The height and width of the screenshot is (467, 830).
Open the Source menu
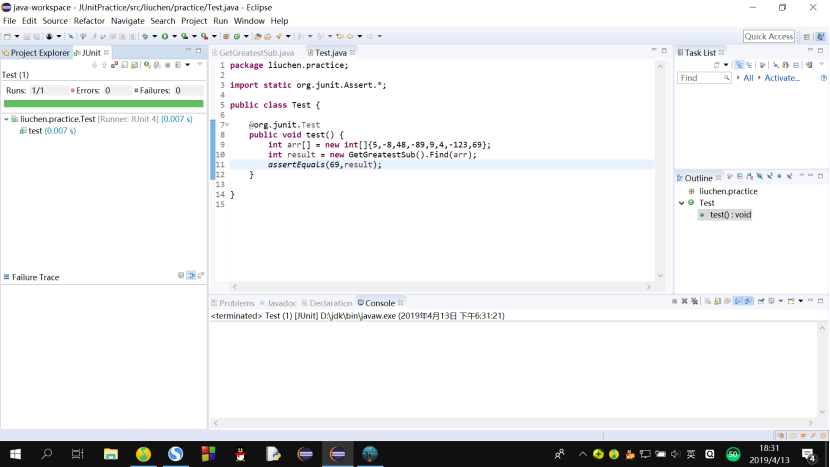(x=55, y=21)
